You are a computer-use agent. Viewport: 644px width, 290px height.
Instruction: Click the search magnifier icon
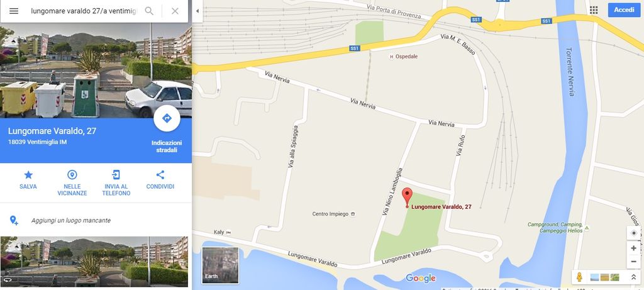click(149, 11)
